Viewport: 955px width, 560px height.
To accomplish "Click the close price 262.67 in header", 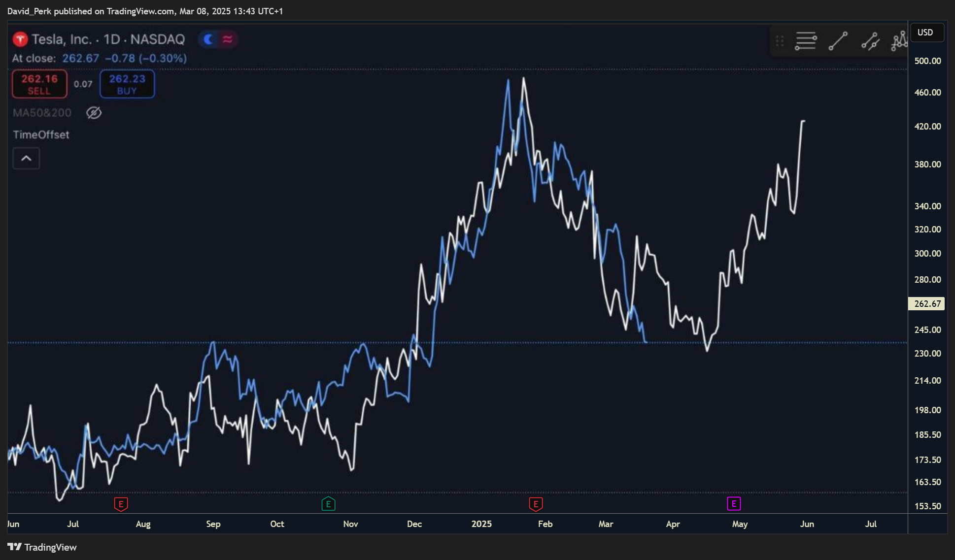I will click(81, 58).
